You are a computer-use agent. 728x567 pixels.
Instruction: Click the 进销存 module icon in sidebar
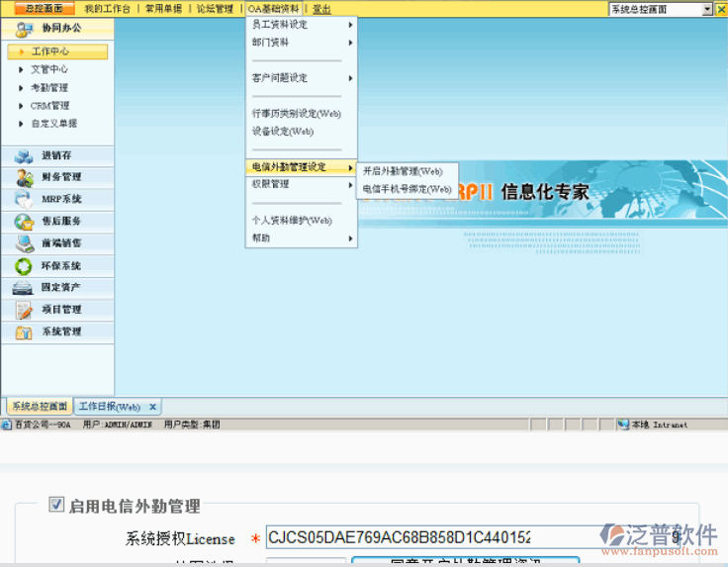[x=24, y=155]
